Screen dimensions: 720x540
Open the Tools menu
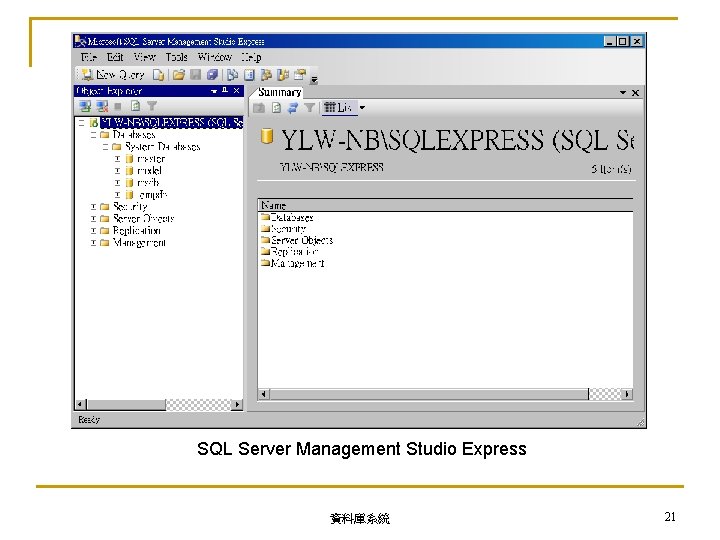[177, 57]
